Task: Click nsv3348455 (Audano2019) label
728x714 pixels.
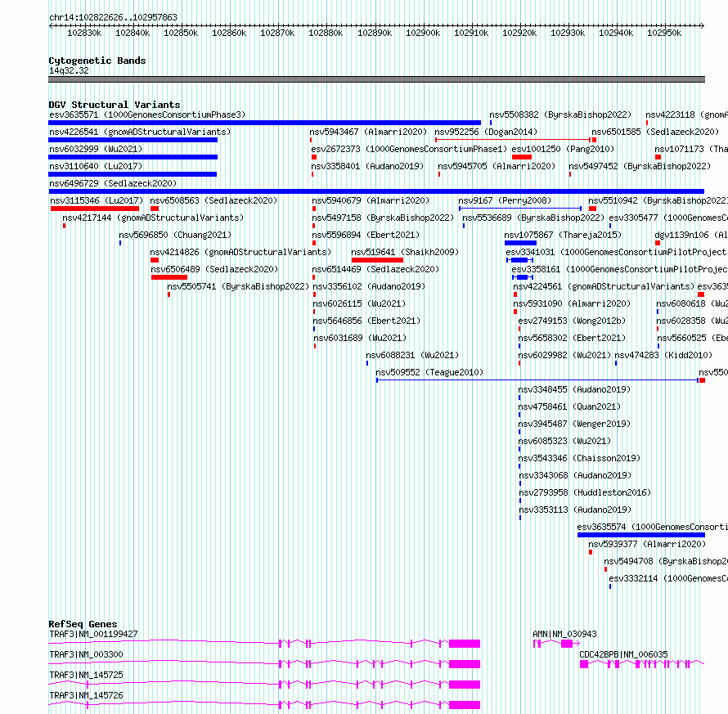Action: 574,389
